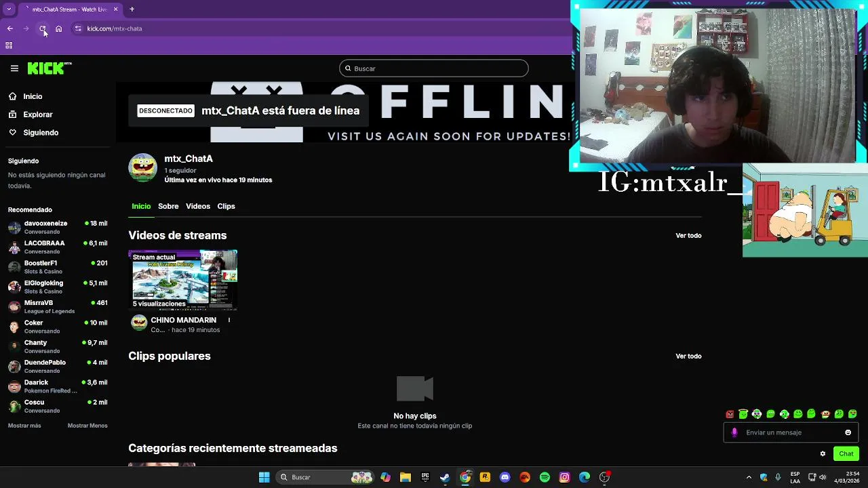Open the Windows Start menu
This screenshot has height=488, width=868.
(x=264, y=477)
